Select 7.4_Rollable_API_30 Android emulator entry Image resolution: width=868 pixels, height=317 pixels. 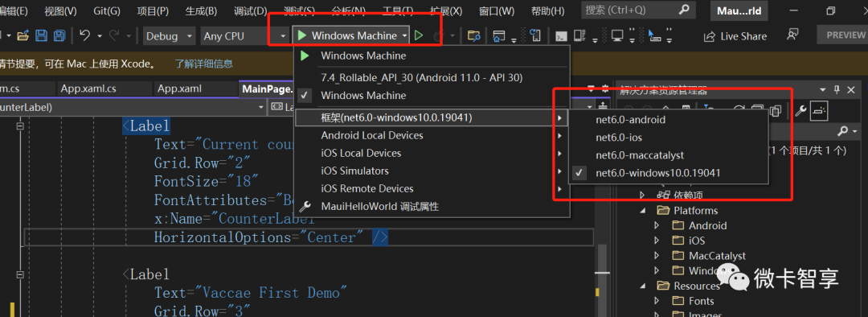click(x=422, y=77)
